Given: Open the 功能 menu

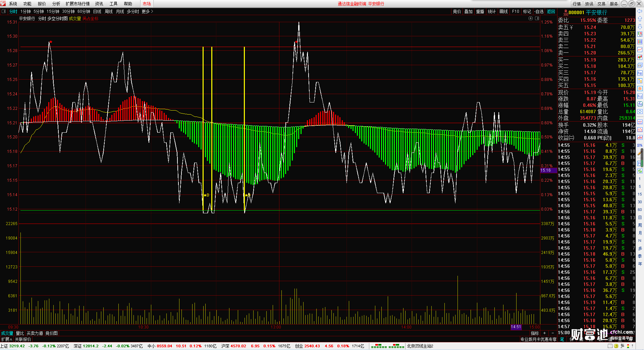Looking at the screenshot, I should pos(28,4).
